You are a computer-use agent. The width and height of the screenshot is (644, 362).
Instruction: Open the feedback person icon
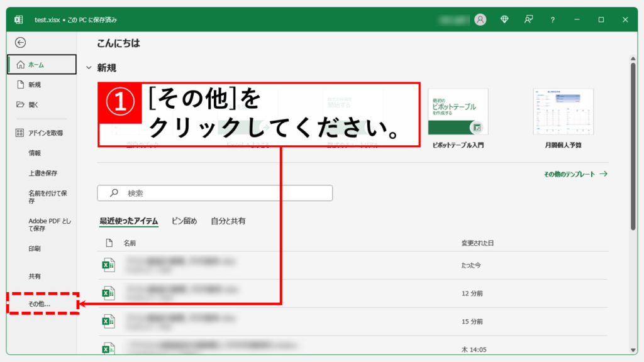click(x=529, y=19)
